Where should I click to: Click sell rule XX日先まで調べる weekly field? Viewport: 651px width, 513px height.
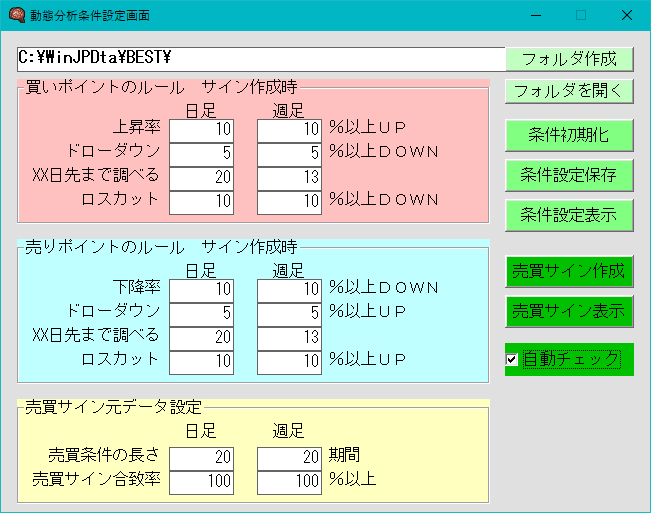(290, 337)
